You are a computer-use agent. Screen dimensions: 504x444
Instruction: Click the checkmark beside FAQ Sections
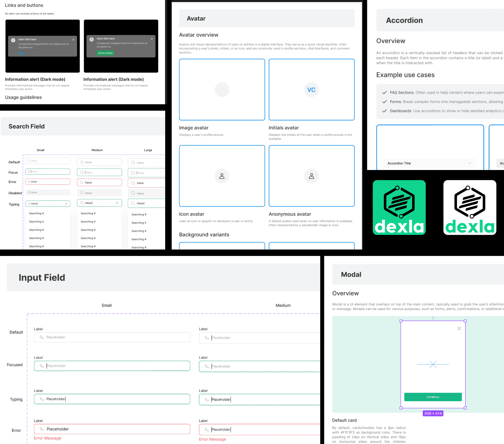[384, 93]
